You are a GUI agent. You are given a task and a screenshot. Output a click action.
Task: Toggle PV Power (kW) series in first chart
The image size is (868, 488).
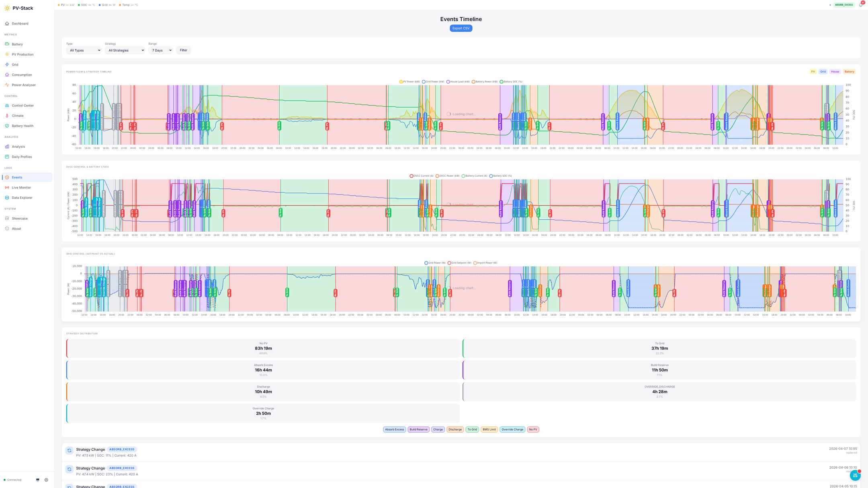click(x=409, y=82)
